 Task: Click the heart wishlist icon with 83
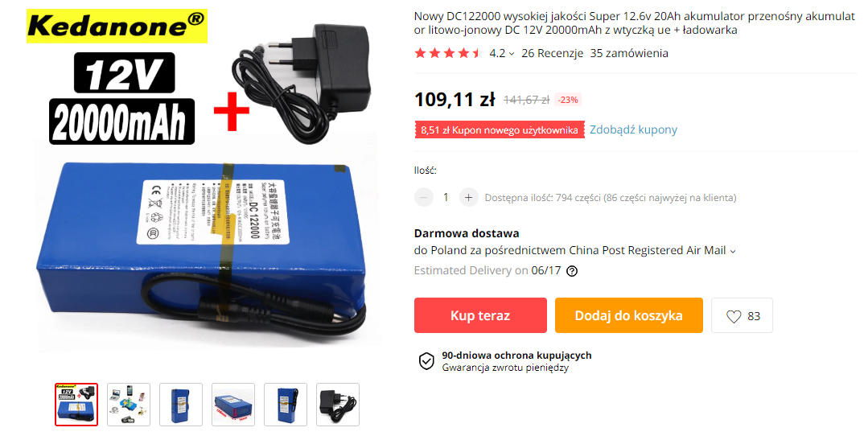(742, 315)
